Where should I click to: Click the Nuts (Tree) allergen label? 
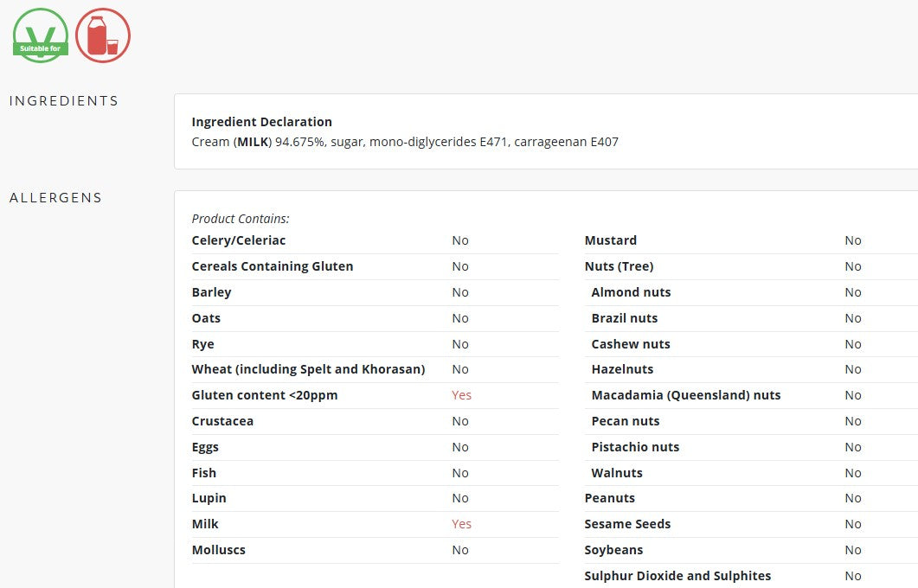(619, 266)
